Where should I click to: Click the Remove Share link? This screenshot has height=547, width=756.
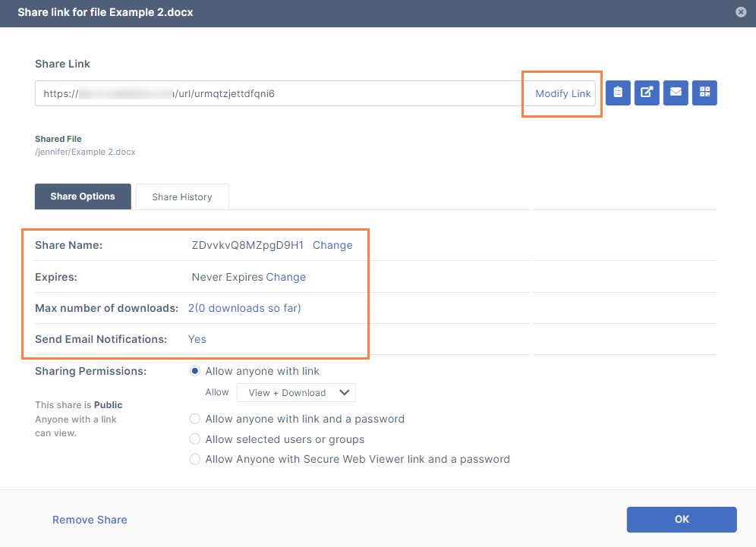tap(90, 520)
